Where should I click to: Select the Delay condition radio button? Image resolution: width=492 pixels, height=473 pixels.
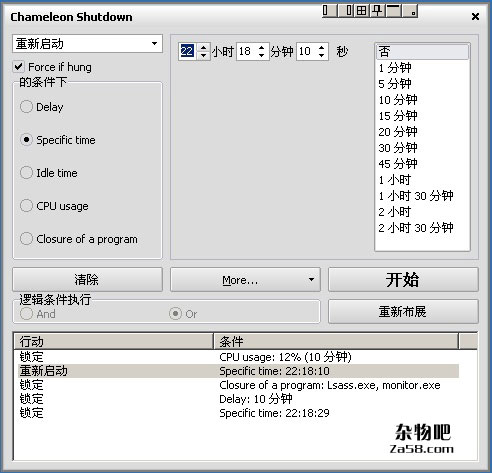point(26,107)
